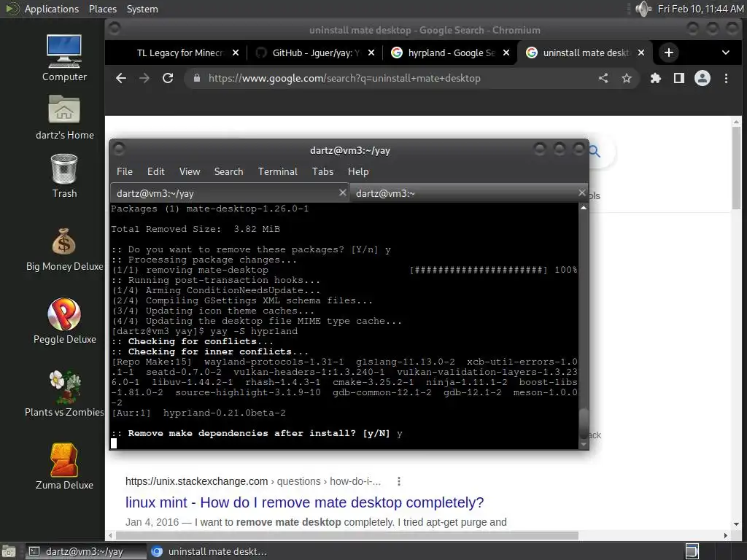Switch to dartz@vm3:~ terminal tab
This screenshot has height=560, width=747.
[x=468, y=192]
